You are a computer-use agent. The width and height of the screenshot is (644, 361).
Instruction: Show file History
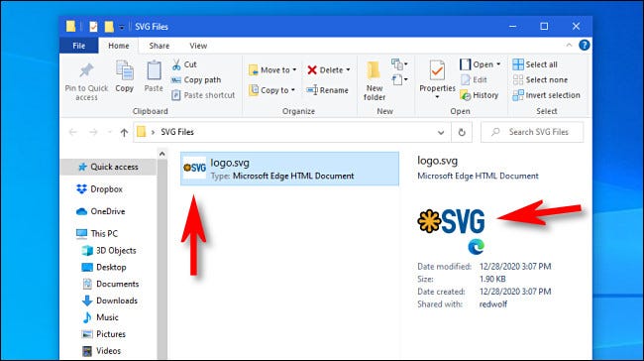(479, 95)
